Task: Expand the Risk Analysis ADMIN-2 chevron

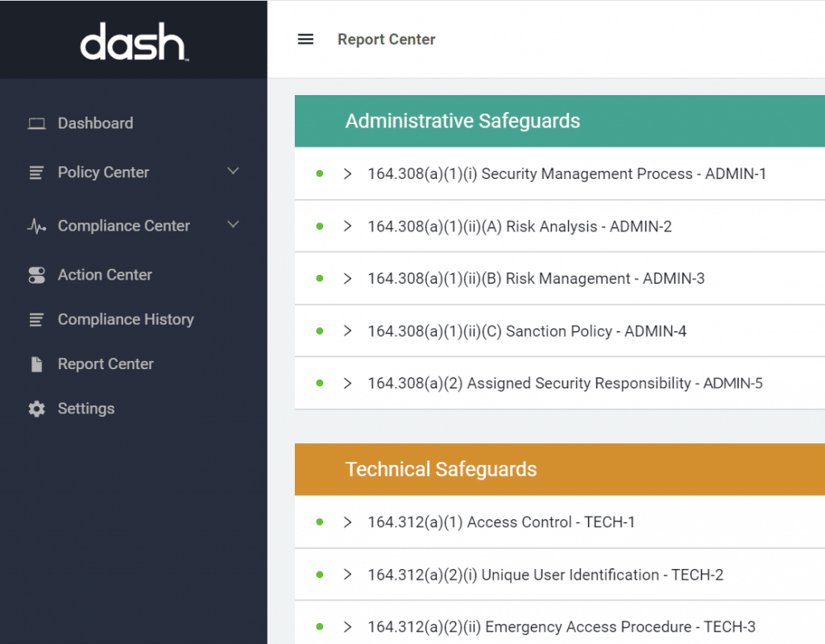Action: pyautogui.click(x=348, y=226)
